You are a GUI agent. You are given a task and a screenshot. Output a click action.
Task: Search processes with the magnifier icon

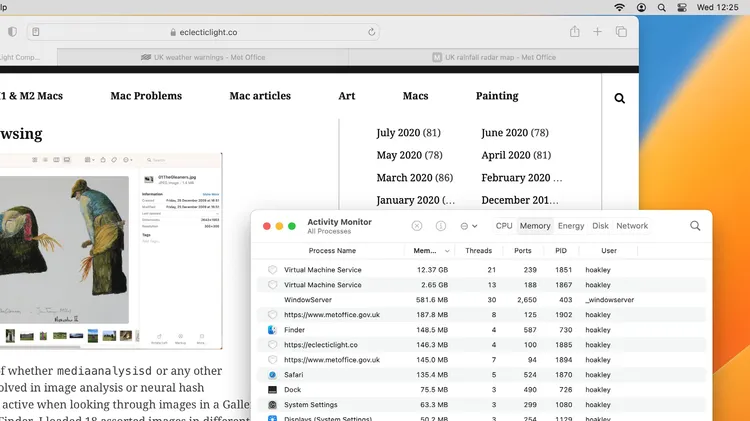coord(695,226)
